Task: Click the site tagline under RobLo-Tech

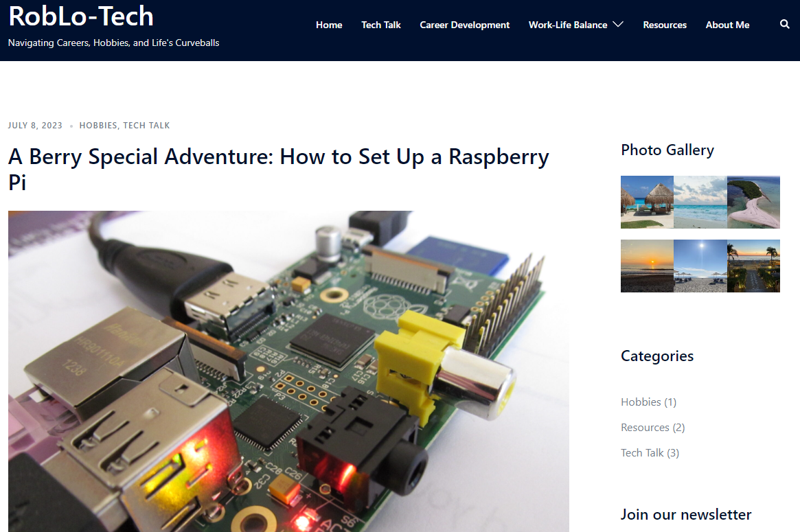Action: click(114, 43)
